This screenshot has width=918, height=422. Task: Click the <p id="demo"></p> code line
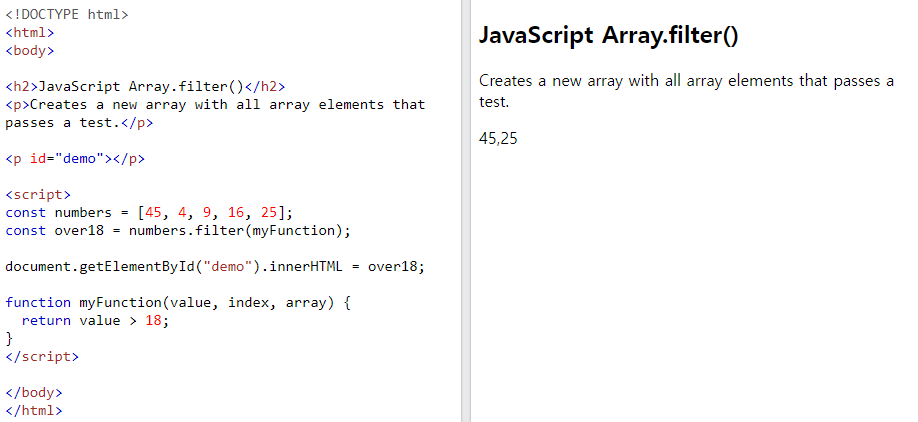(x=75, y=159)
